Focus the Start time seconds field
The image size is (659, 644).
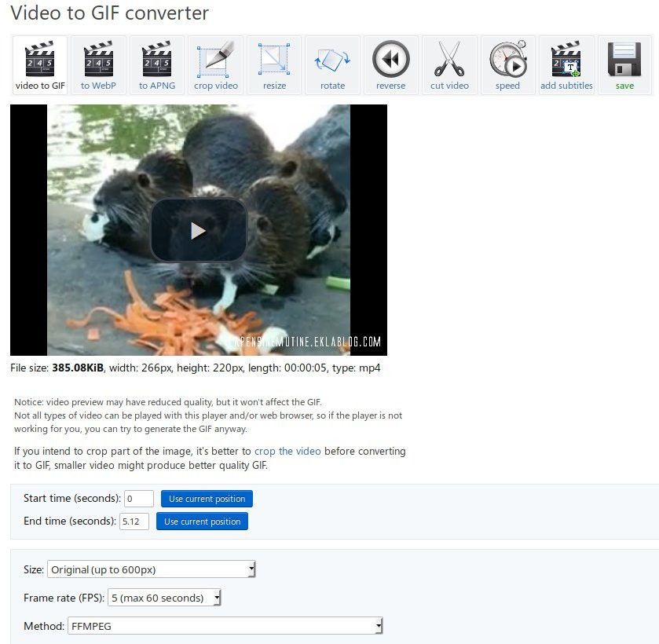[139, 499]
